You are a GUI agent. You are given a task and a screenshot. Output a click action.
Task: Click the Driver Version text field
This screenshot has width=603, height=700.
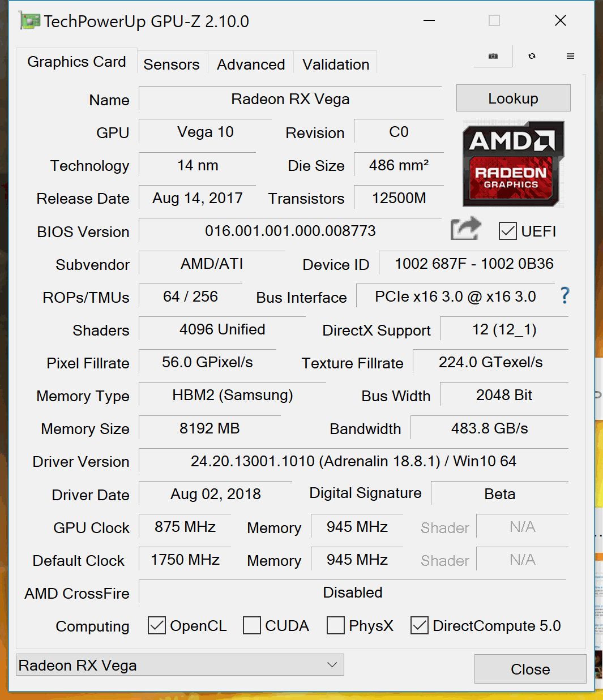tap(353, 461)
